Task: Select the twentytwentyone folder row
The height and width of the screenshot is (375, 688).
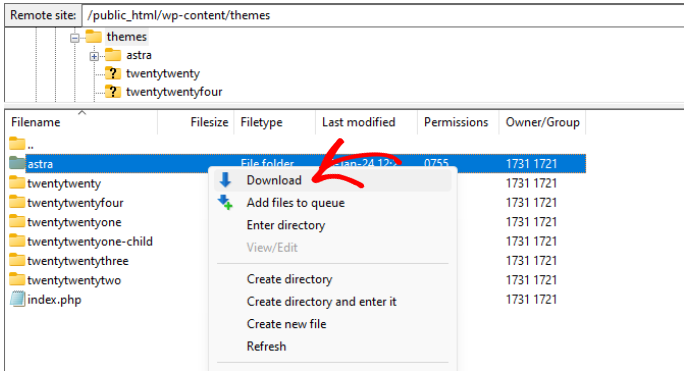Action: pyautogui.click(x=74, y=222)
